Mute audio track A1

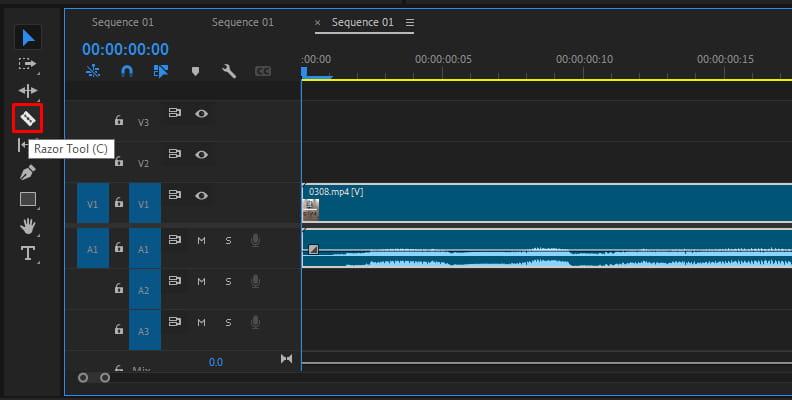click(202, 240)
